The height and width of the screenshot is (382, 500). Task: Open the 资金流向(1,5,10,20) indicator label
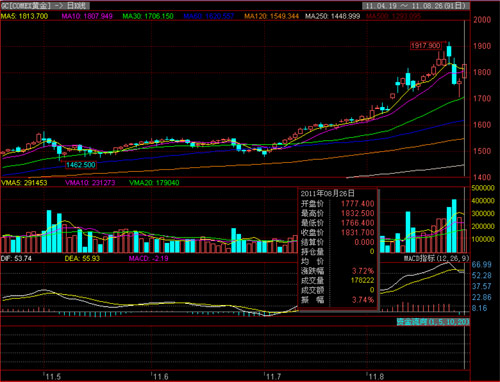[x=433, y=322]
